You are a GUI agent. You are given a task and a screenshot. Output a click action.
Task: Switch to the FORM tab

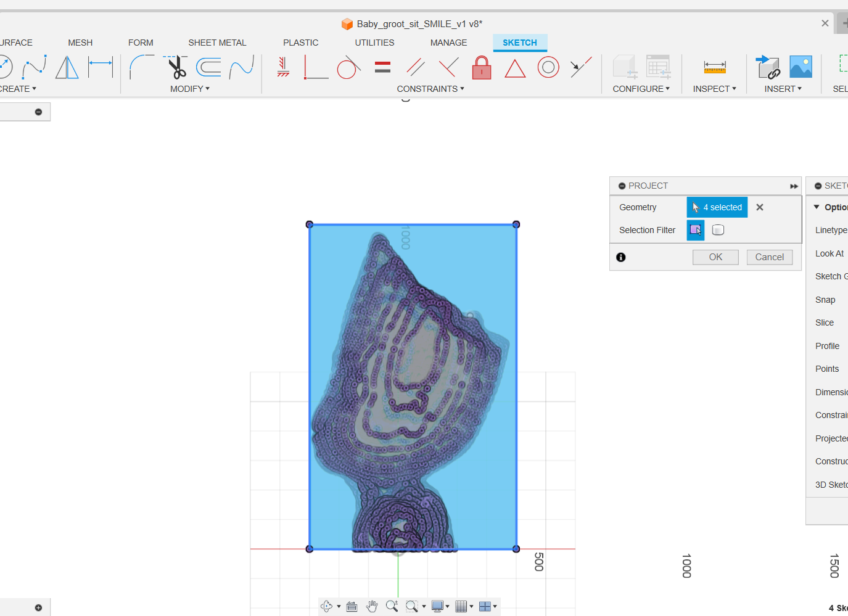click(141, 43)
